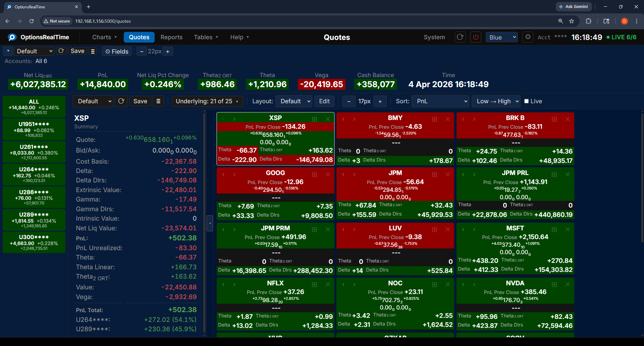Screen dimensions: 644x346
Task: Close the GOOG quote card
Action: point(328,174)
